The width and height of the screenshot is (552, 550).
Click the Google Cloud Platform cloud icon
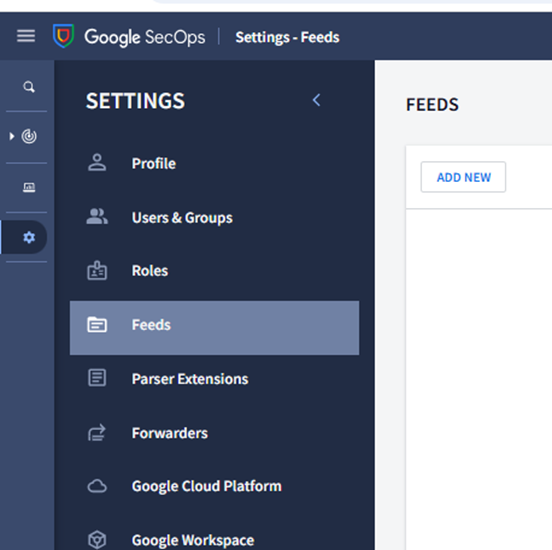(97, 486)
